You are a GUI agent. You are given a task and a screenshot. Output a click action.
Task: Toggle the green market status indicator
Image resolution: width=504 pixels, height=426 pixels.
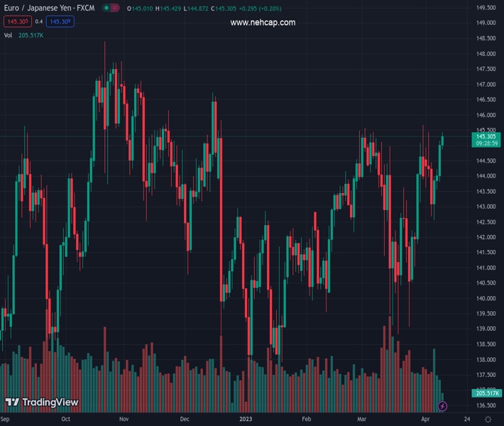tap(106, 8)
